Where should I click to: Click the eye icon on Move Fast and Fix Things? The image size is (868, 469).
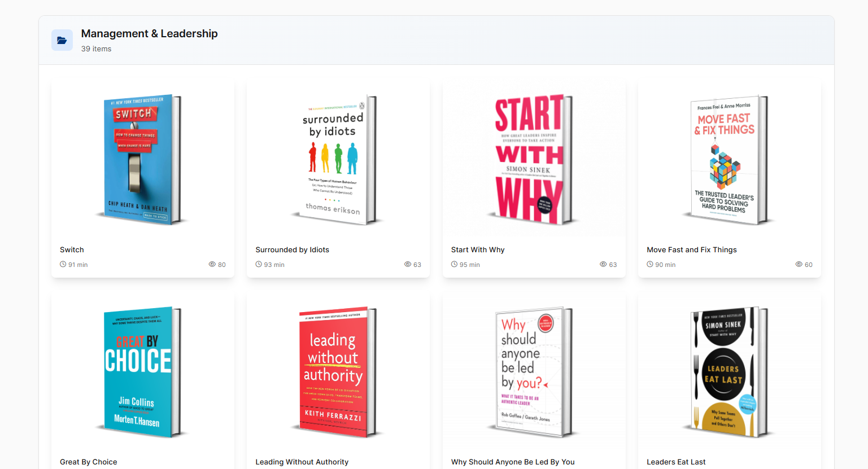tap(799, 264)
